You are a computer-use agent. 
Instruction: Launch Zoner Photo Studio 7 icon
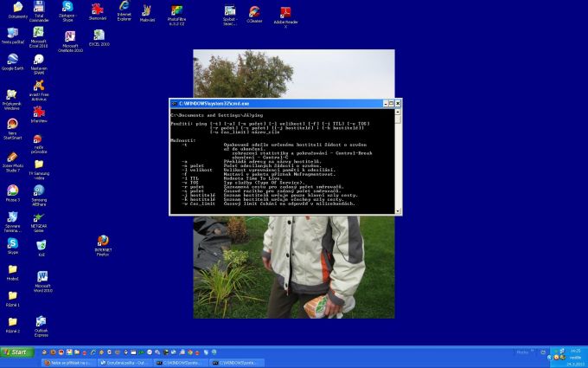click(12, 157)
